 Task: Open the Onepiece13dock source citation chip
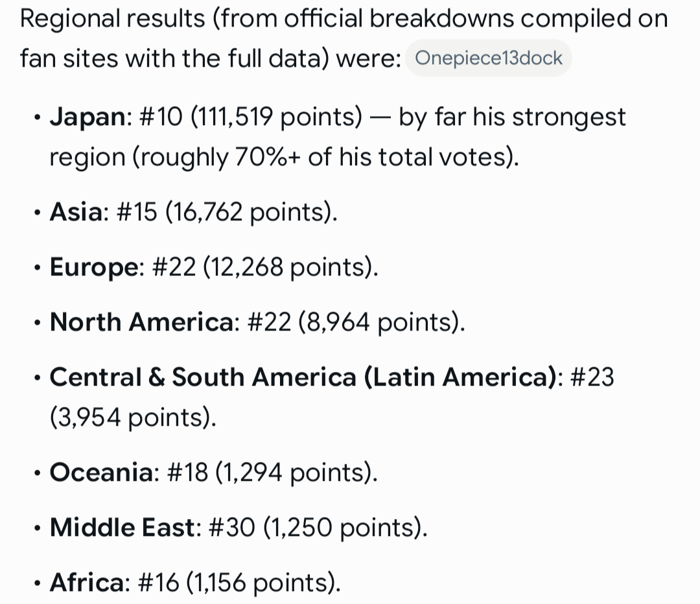click(489, 58)
